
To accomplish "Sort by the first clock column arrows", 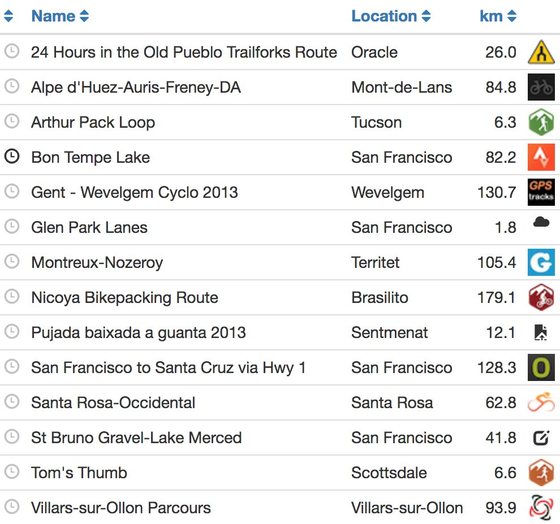I will [x=9, y=16].
